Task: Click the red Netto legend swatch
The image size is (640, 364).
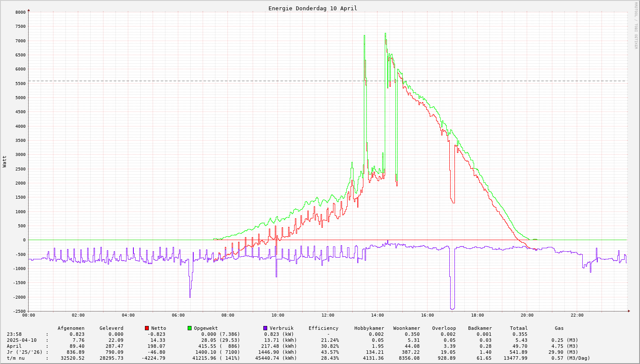Action: pos(147,328)
